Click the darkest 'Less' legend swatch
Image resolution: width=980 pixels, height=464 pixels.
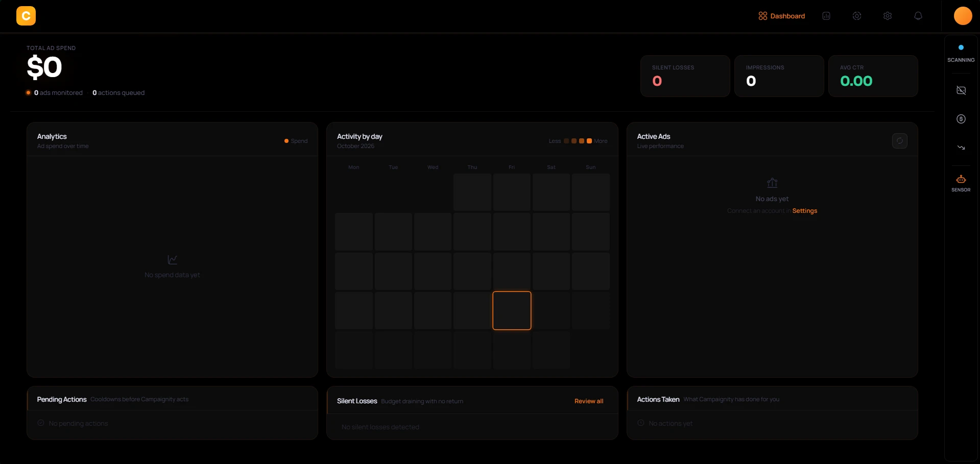pos(566,141)
